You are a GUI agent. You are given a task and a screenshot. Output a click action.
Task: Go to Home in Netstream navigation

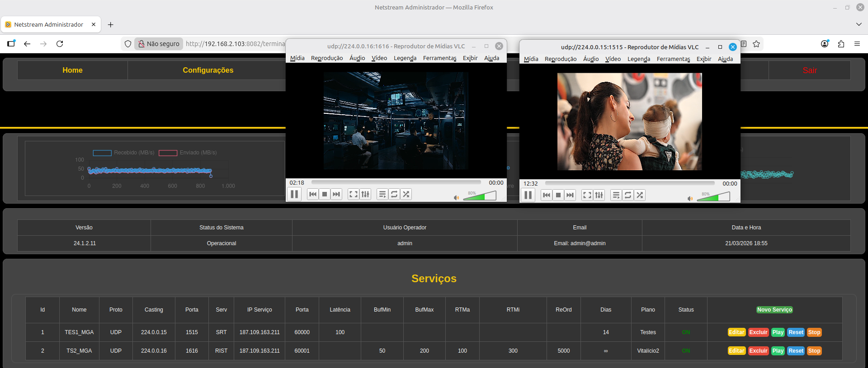[72, 70]
